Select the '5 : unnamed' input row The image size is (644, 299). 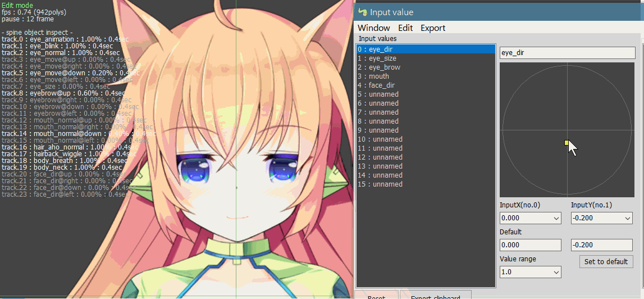click(x=426, y=94)
